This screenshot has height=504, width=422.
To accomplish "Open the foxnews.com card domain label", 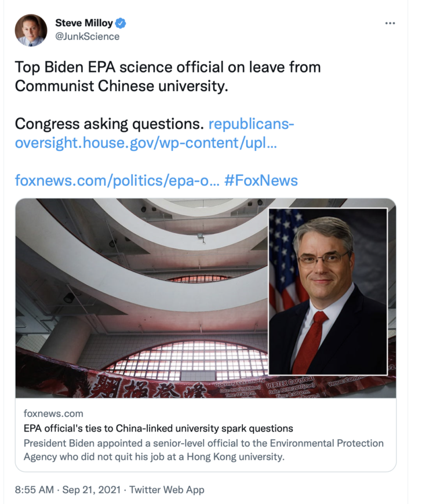I will (53, 414).
